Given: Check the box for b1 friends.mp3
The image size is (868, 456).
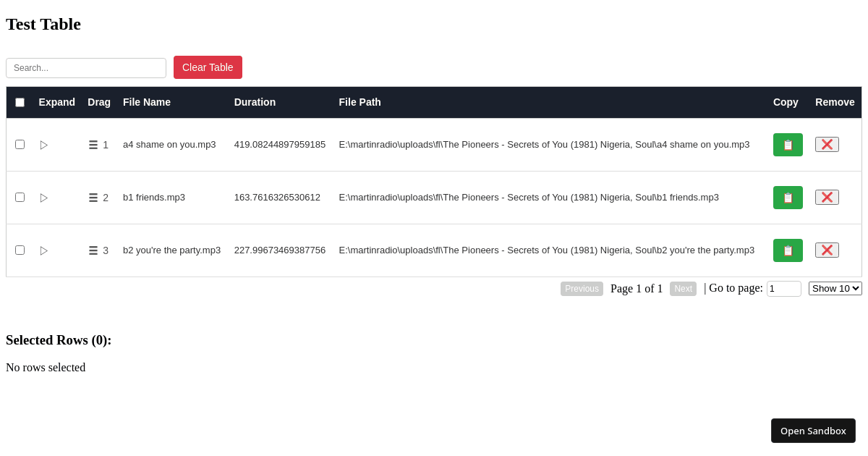Looking at the screenshot, I should click(x=20, y=197).
